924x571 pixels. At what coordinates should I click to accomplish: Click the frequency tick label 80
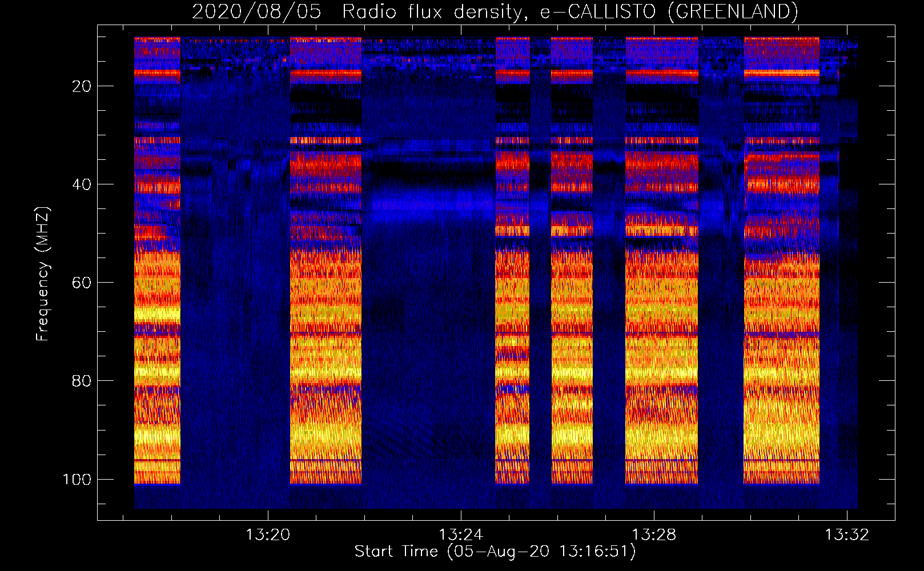pyautogui.click(x=82, y=381)
